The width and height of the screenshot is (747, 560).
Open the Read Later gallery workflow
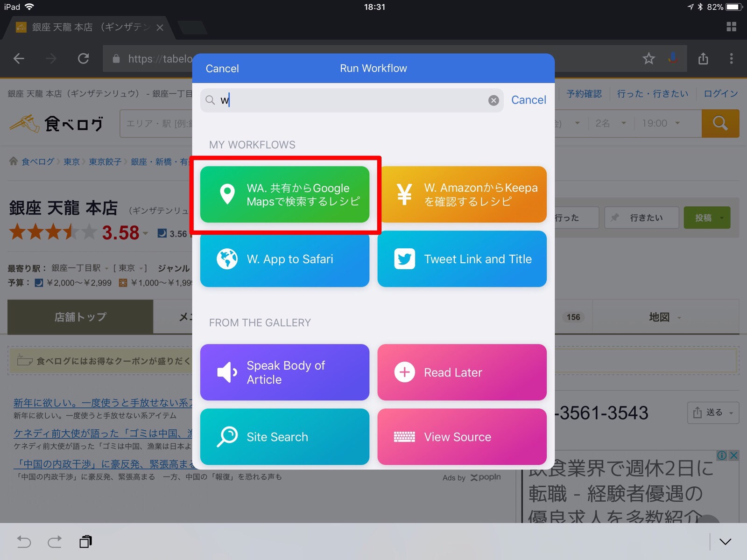(462, 372)
